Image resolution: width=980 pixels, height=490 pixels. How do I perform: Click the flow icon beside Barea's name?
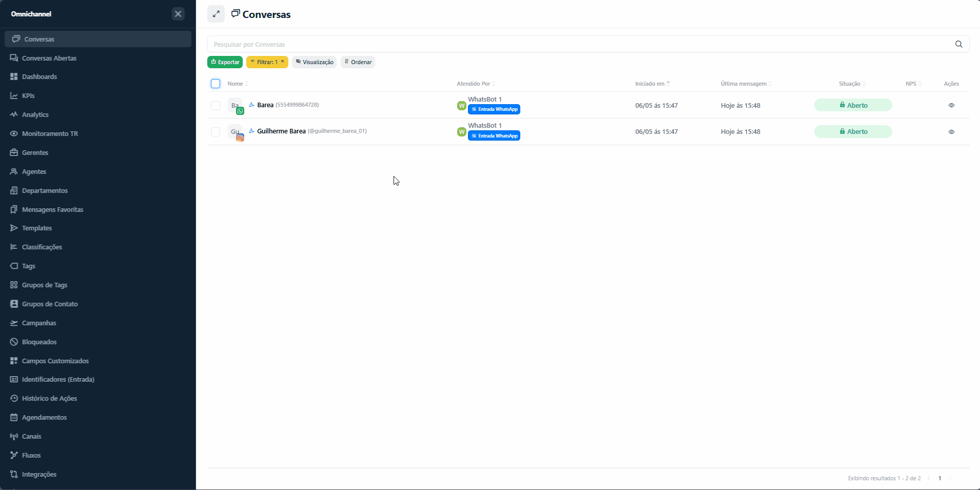tap(251, 105)
